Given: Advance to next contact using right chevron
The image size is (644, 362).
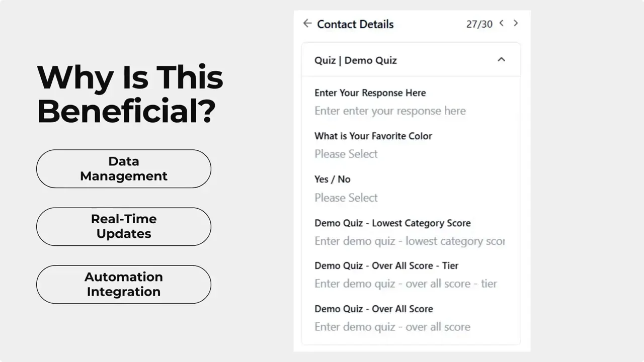Looking at the screenshot, I should tap(515, 23).
